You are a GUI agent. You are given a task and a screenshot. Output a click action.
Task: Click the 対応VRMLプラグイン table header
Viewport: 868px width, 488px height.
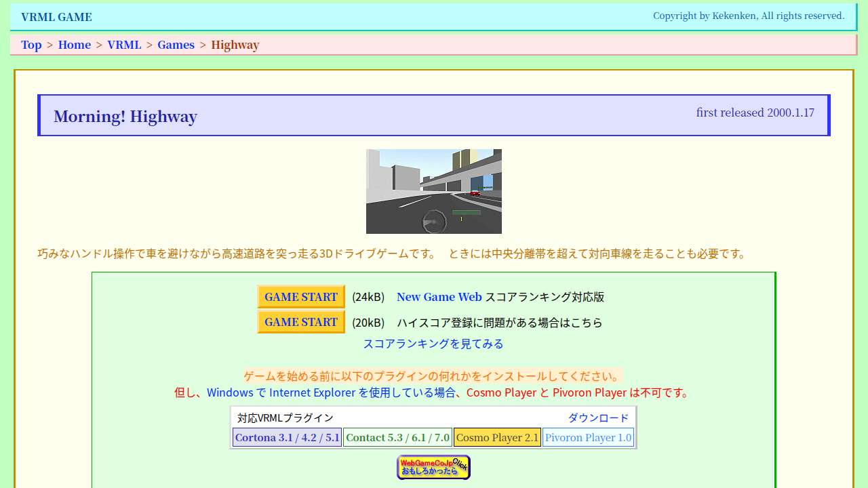pyautogui.click(x=285, y=418)
